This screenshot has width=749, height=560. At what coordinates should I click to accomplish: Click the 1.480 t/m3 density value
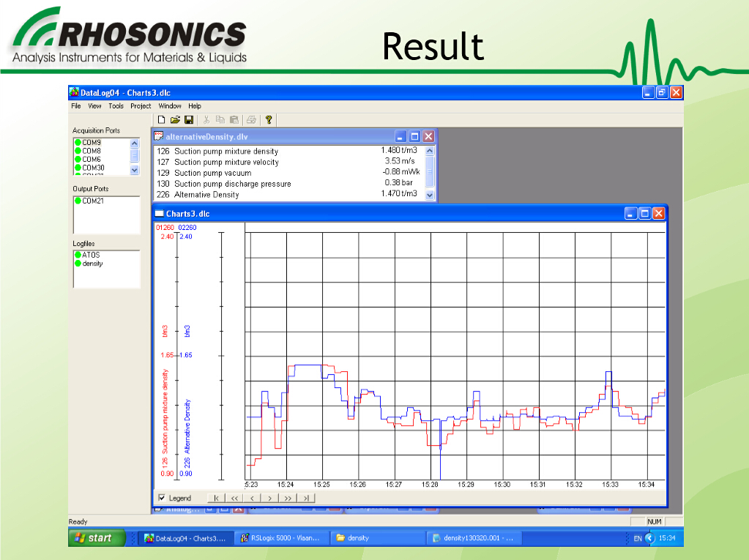point(399,150)
